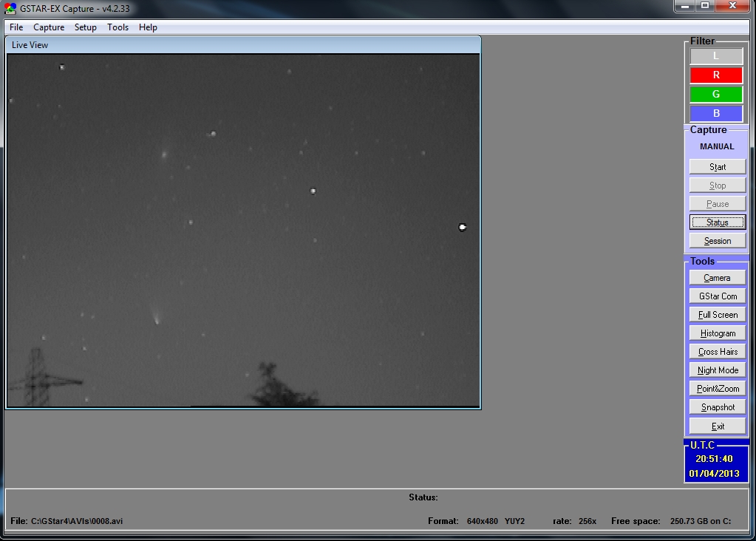Image resolution: width=756 pixels, height=541 pixels.
Task: Toggle Full Screen view
Action: pos(716,314)
